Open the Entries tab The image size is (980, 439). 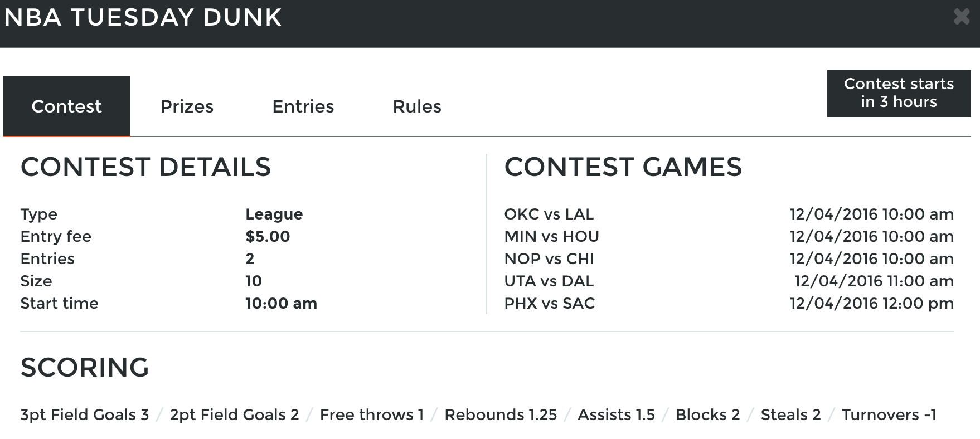tap(303, 106)
